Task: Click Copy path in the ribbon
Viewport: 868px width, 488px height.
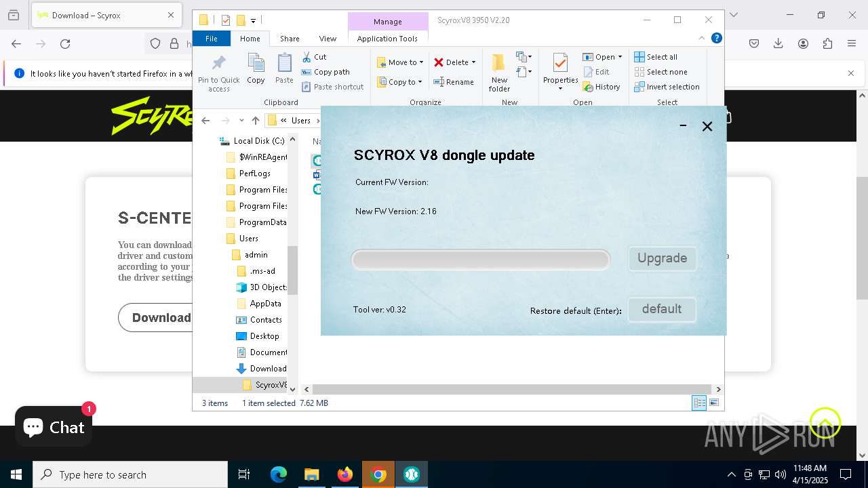Action: tap(325, 72)
